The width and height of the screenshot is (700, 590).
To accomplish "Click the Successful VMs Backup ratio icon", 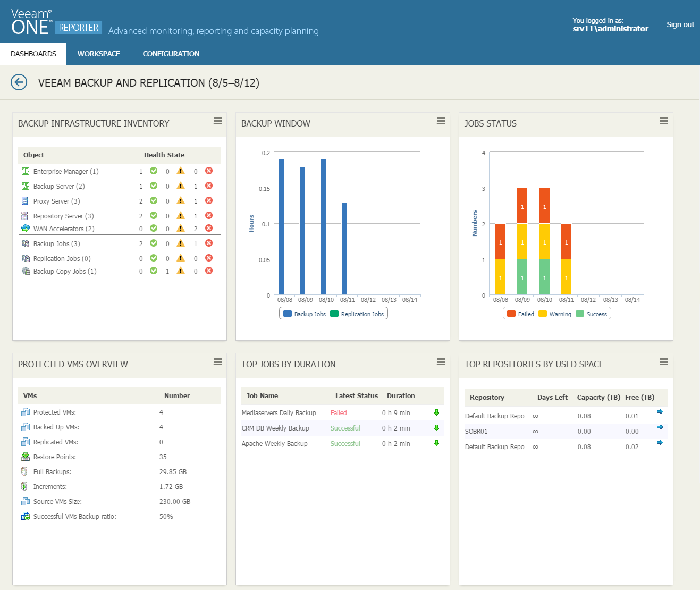I will (x=25, y=516).
